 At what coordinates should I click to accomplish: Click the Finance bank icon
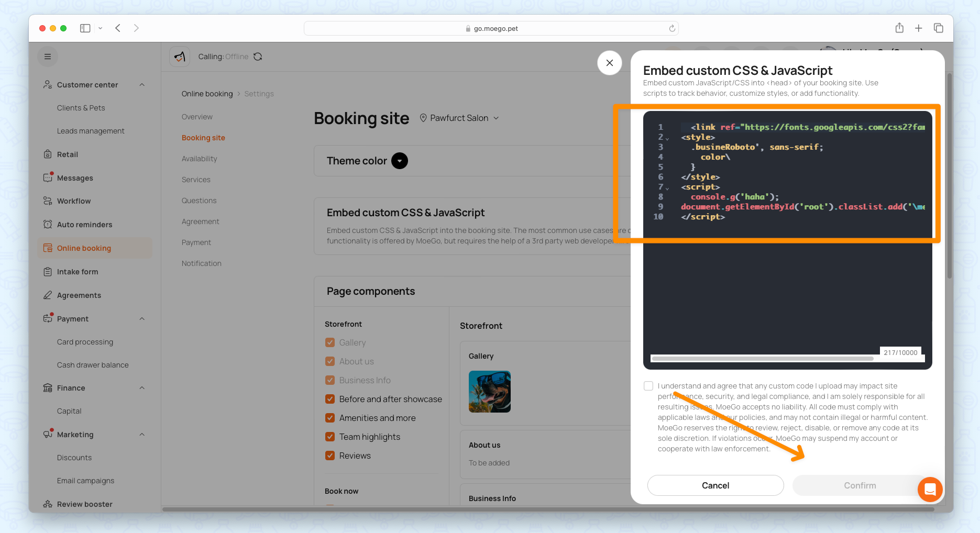pos(48,388)
